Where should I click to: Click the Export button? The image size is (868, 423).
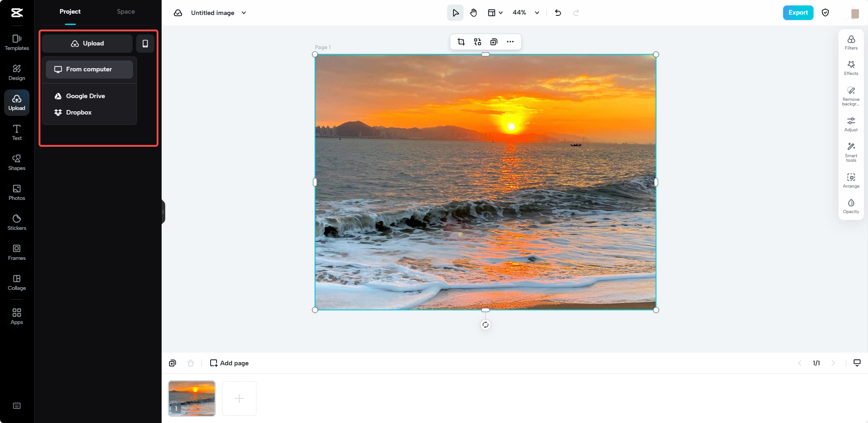(798, 13)
